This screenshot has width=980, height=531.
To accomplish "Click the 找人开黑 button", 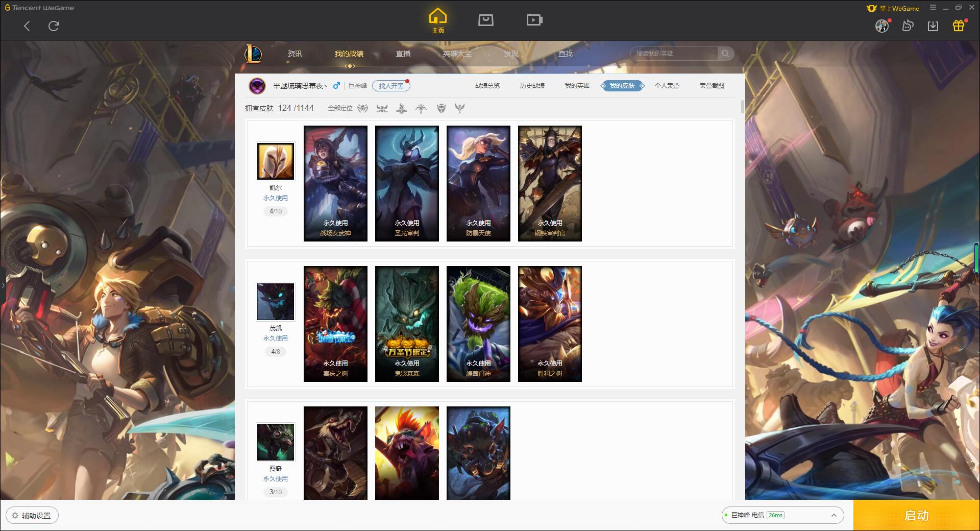I will click(x=391, y=86).
